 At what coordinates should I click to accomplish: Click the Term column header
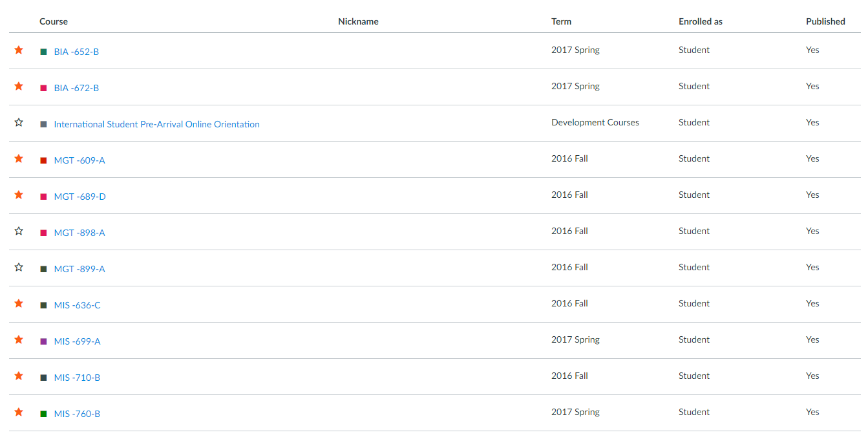click(561, 21)
